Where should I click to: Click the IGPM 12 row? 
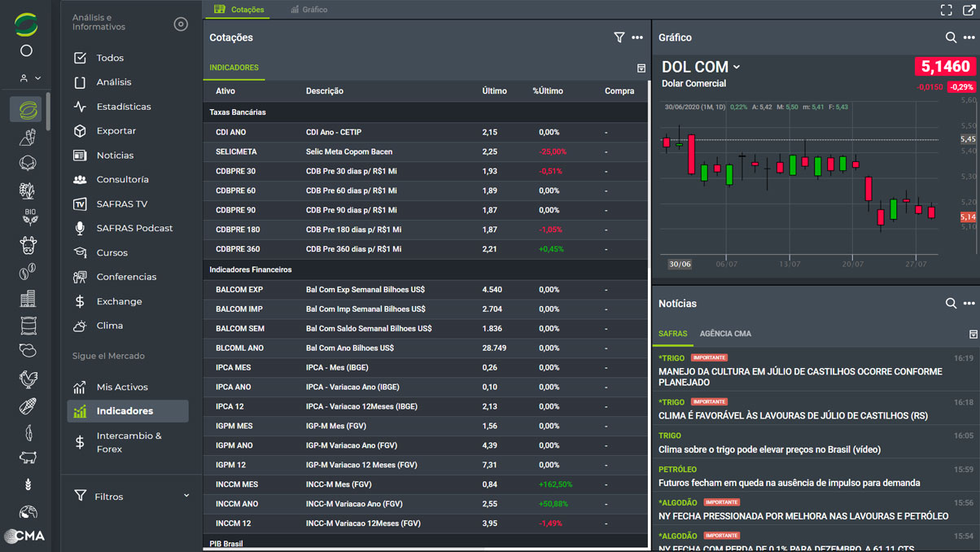(x=426, y=465)
